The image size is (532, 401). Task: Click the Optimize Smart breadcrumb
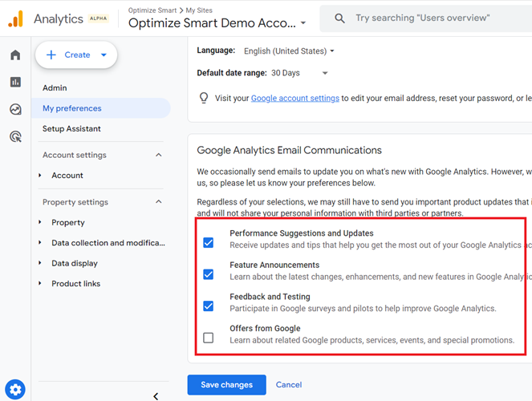pos(152,10)
